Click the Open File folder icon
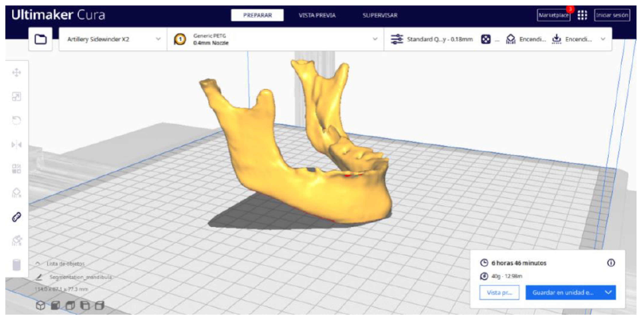This screenshot has height=323, width=644. pos(40,39)
